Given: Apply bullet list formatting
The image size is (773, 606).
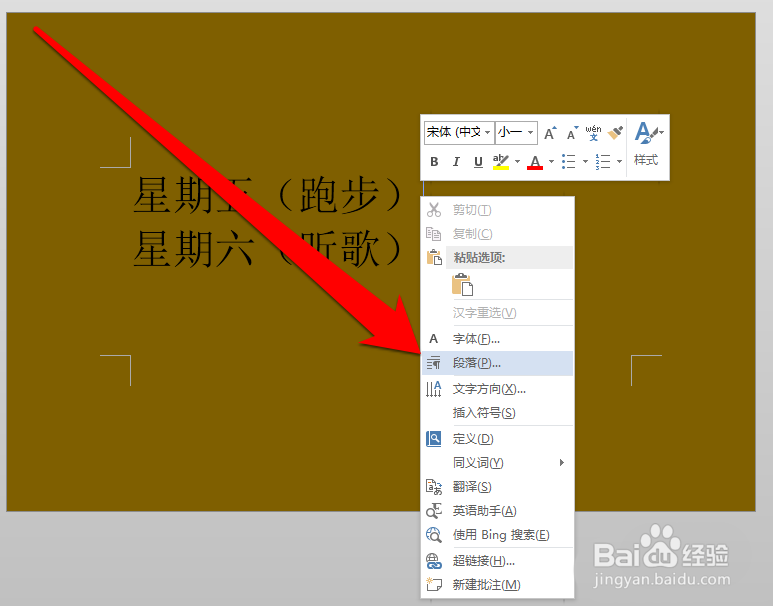Looking at the screenshot, I should coord(569,162).
